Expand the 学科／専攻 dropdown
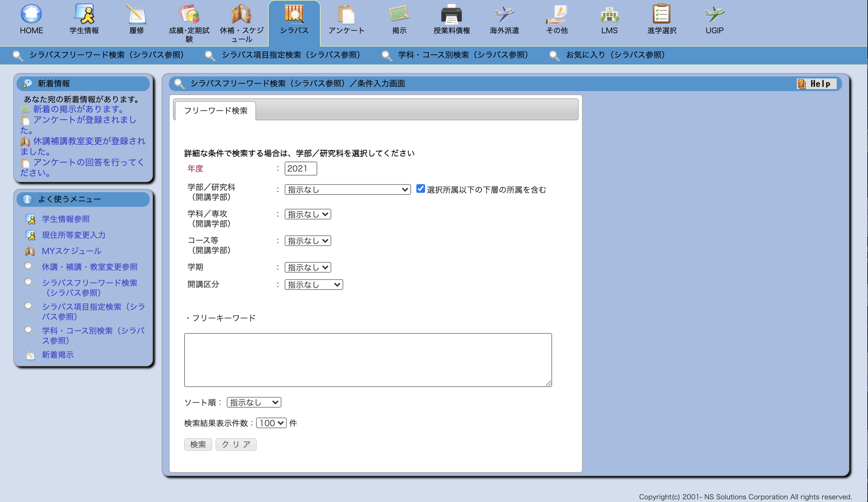Image resolution: width=868 pixels, height=502 pixels. 308,214
